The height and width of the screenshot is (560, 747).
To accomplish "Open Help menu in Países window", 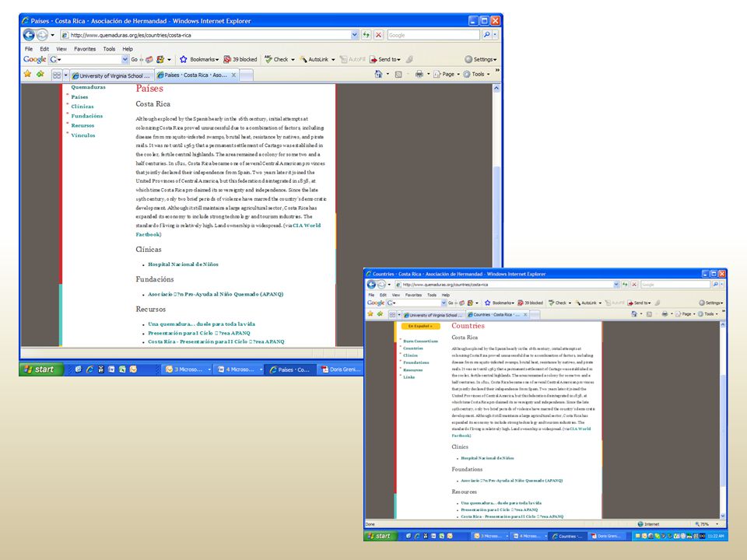I will [x=127, y=48].
